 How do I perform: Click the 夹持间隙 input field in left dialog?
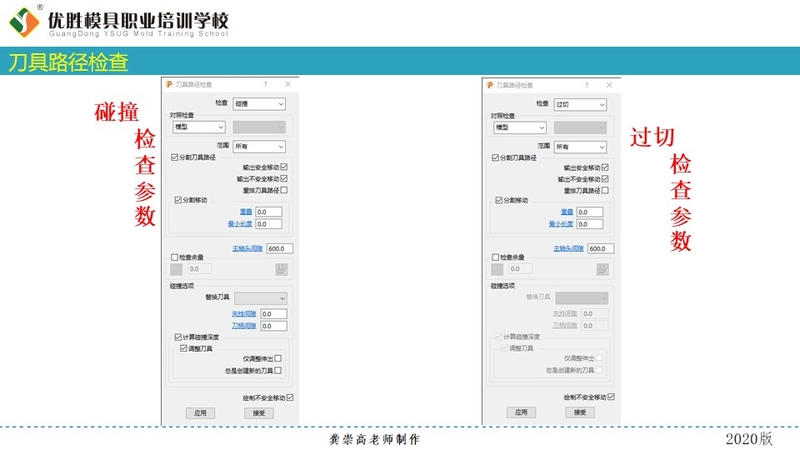point(273,314)
